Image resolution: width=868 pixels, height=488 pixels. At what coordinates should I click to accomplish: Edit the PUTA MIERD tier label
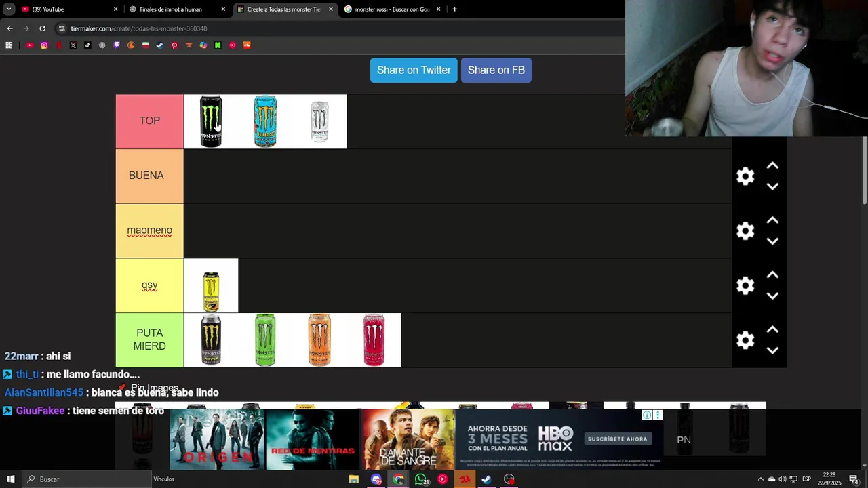(x=150, y=340)
